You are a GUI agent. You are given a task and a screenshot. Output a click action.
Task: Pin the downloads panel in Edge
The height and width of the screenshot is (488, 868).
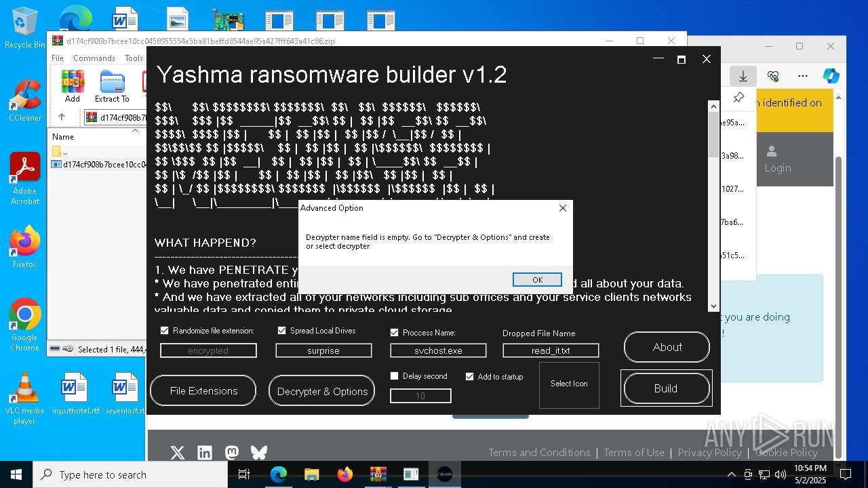point(738,98)
